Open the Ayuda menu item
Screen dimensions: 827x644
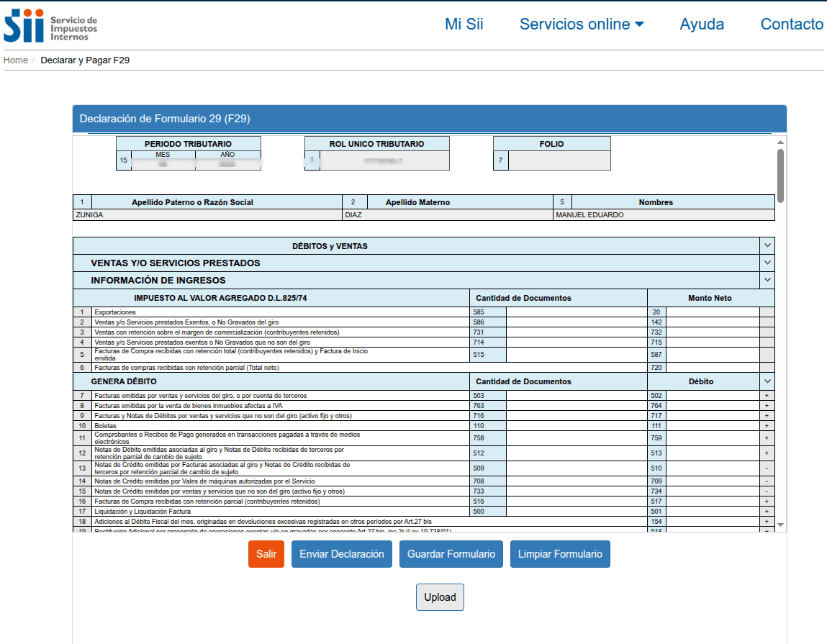point(702,24)
